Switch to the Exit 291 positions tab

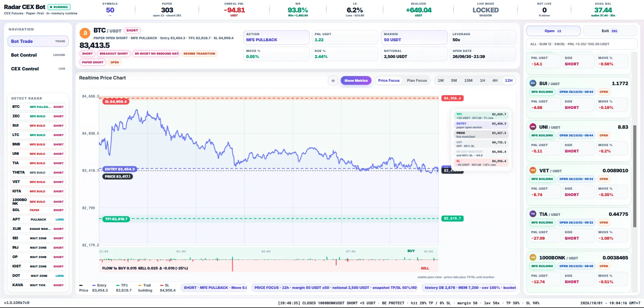pos(610,31)
